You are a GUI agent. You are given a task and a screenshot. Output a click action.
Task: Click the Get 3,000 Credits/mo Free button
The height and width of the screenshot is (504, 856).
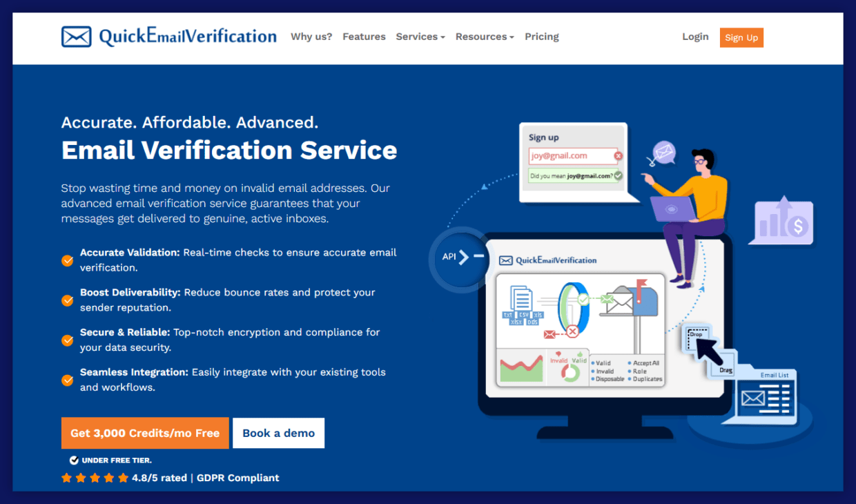pos(144,433)
